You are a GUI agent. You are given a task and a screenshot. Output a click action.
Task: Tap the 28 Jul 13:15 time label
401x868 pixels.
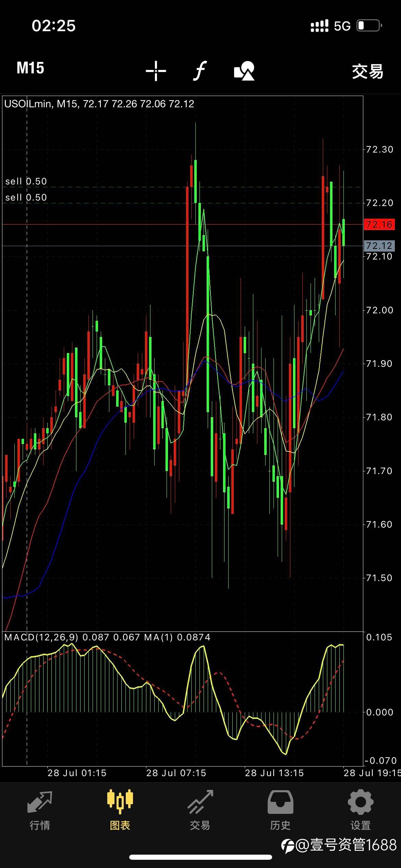275,773
